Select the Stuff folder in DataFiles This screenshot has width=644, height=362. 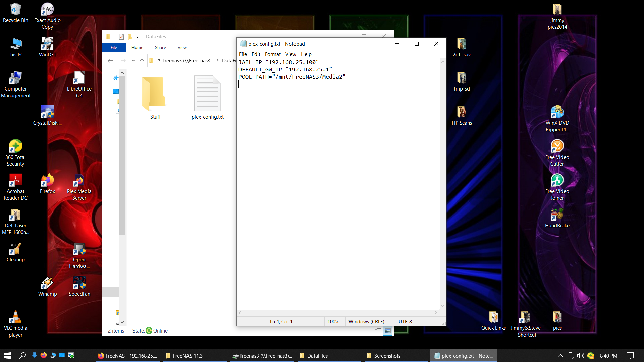[155, 98]
